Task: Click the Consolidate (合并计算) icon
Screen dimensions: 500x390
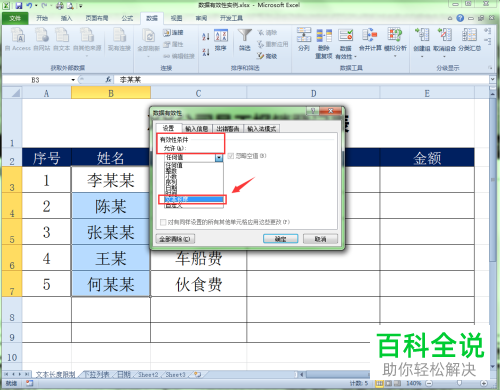Action: pos(370,35)
